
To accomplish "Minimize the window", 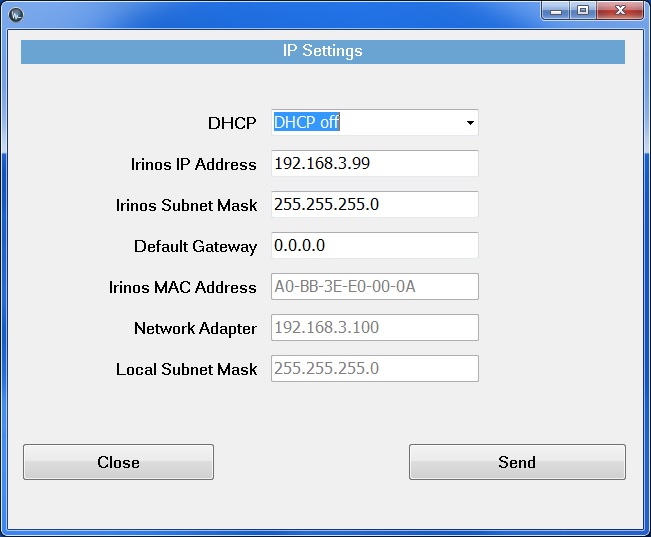I will (x=556, y=10).
